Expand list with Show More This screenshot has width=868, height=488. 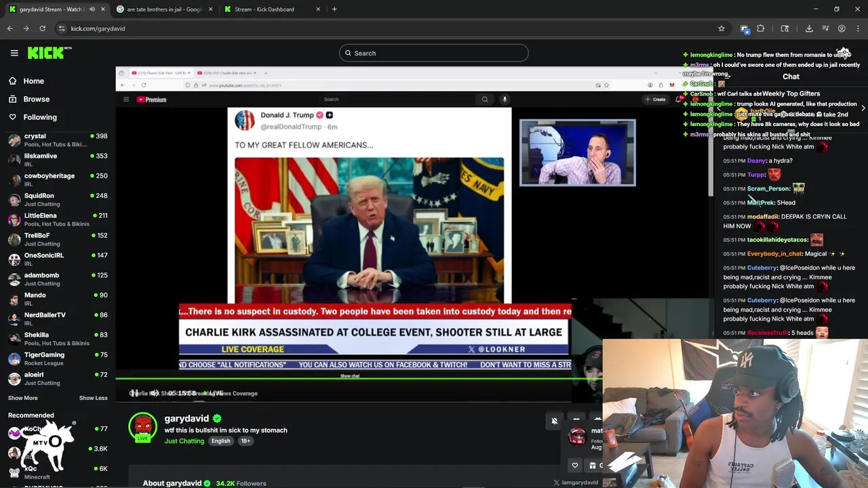(23, 398)
